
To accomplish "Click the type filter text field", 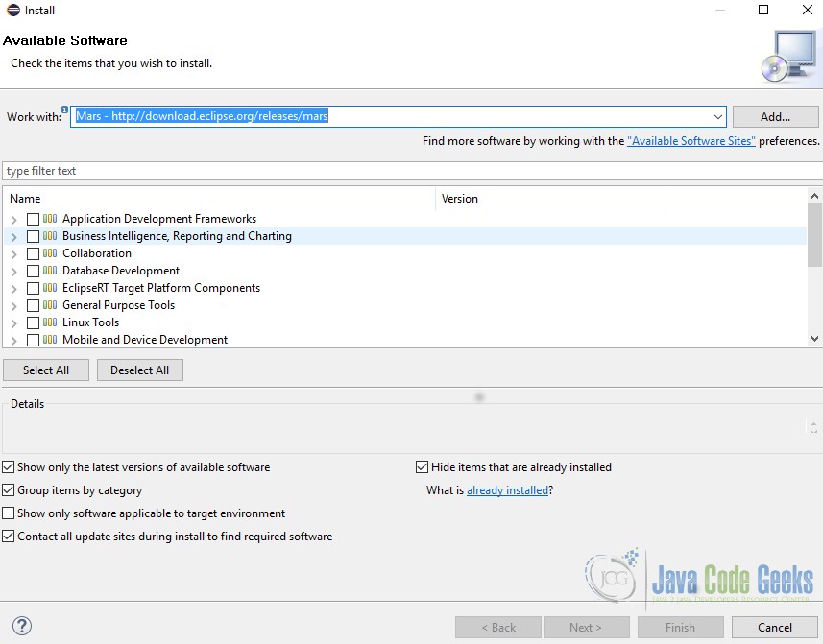I will pyautogui.click(x=413, y=171).
